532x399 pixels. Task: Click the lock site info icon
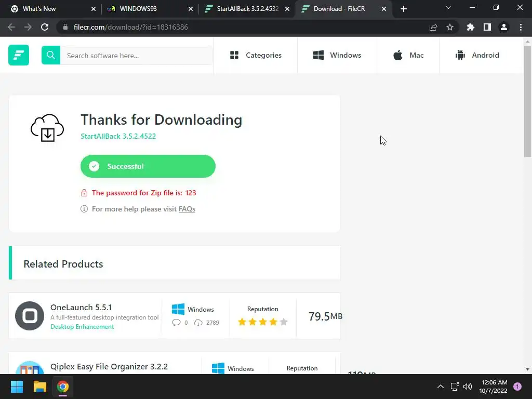(x=65, y=27)
